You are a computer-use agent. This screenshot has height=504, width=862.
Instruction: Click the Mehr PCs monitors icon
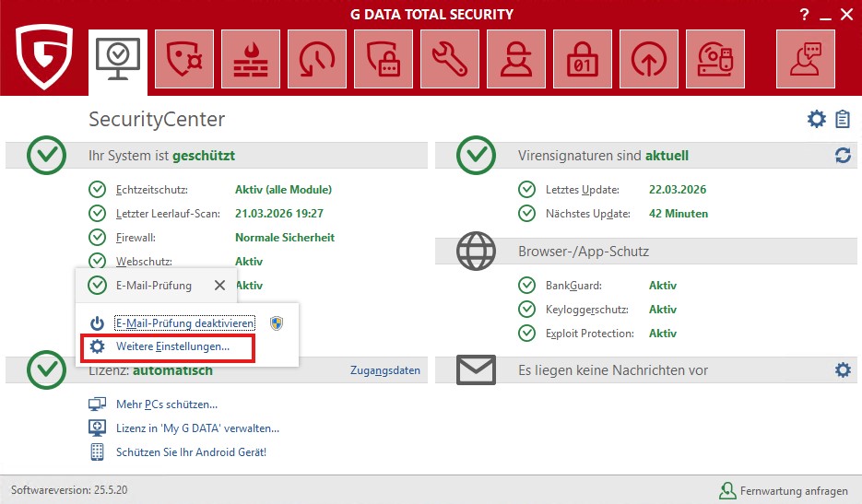tap(98, 404)
